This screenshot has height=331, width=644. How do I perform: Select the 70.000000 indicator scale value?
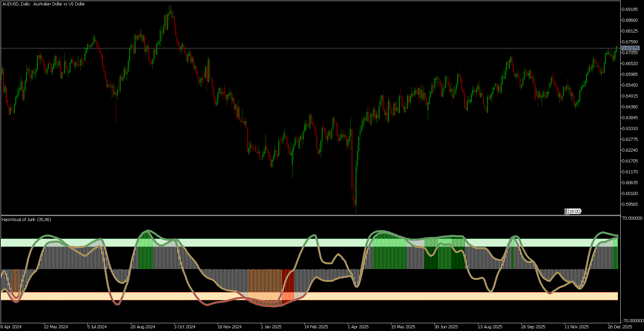tap(632, 218)
